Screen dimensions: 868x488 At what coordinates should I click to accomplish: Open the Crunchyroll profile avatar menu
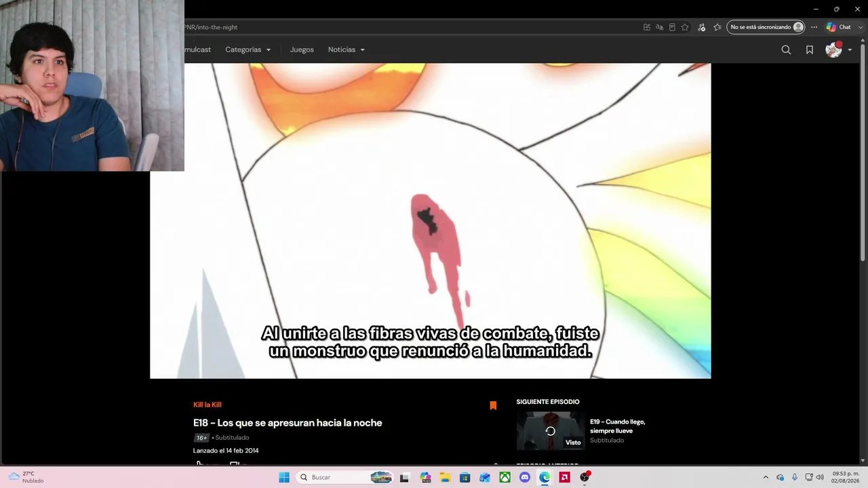point(833,49)
